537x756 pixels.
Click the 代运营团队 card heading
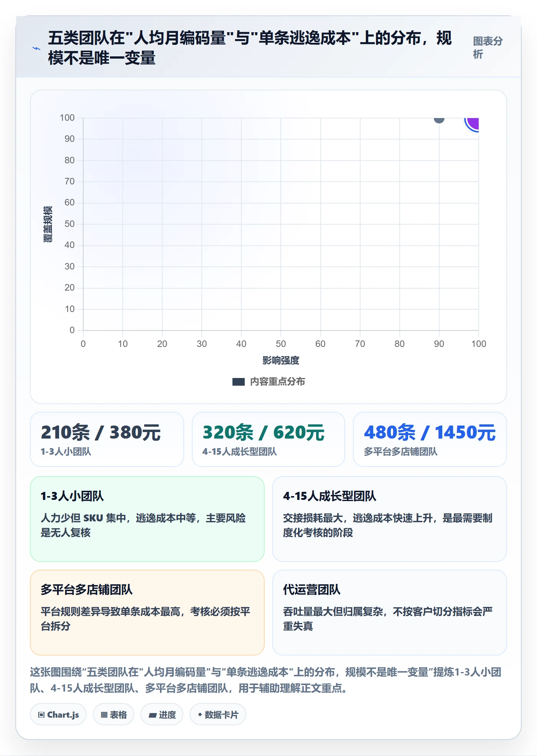312,590
